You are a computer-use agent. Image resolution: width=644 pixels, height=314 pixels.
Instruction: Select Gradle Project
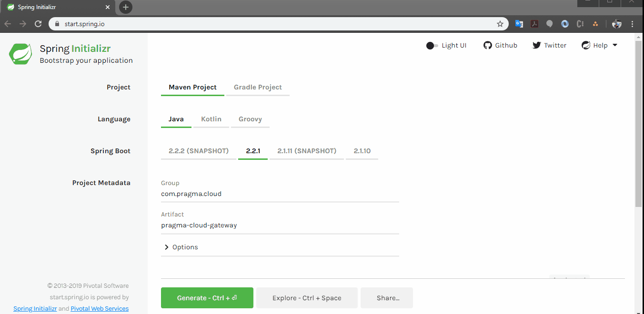(x=258, y=87)
